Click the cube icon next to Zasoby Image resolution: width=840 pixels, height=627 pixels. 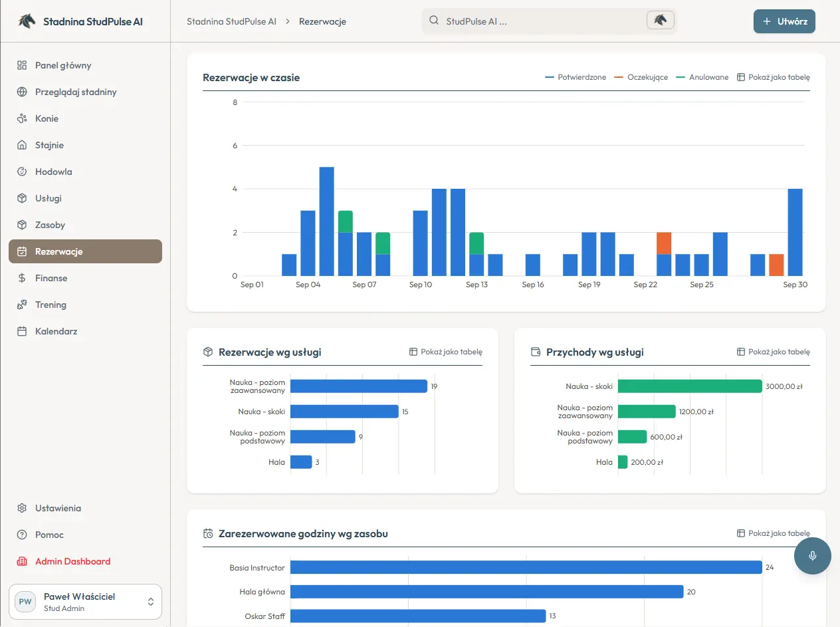(x=22, y=225)
